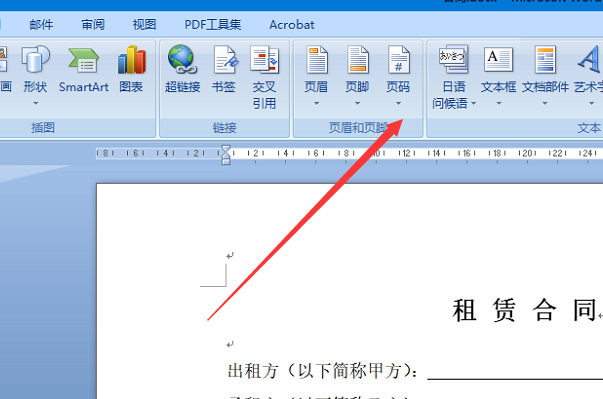
Task: Insert 艺术字 WordArt
Action: (588, 70)
